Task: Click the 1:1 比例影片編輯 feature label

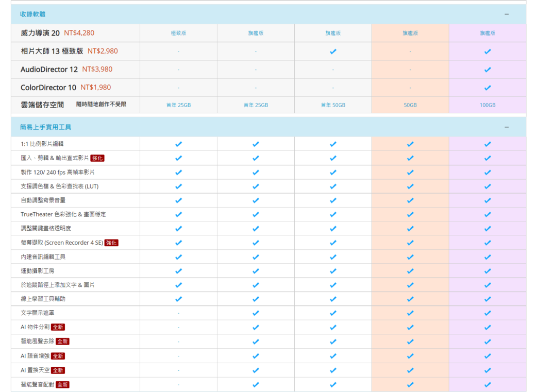Action: click(x=42, y=144)
